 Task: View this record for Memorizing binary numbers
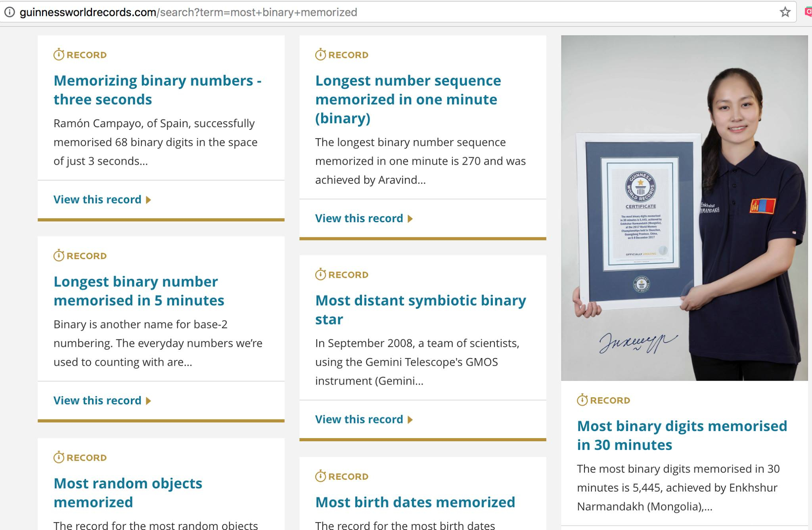pyautogui.click(x=98, y=199)
